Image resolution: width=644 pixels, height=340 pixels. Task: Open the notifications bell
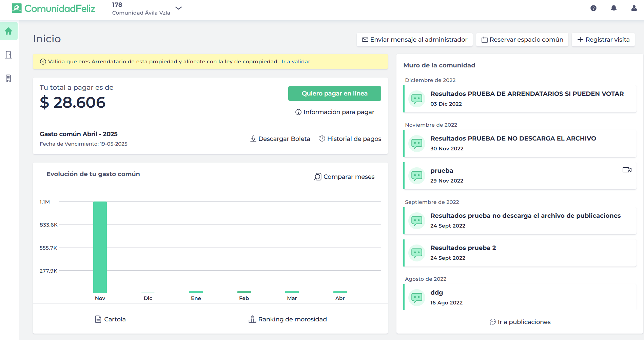tap(613, 8)
